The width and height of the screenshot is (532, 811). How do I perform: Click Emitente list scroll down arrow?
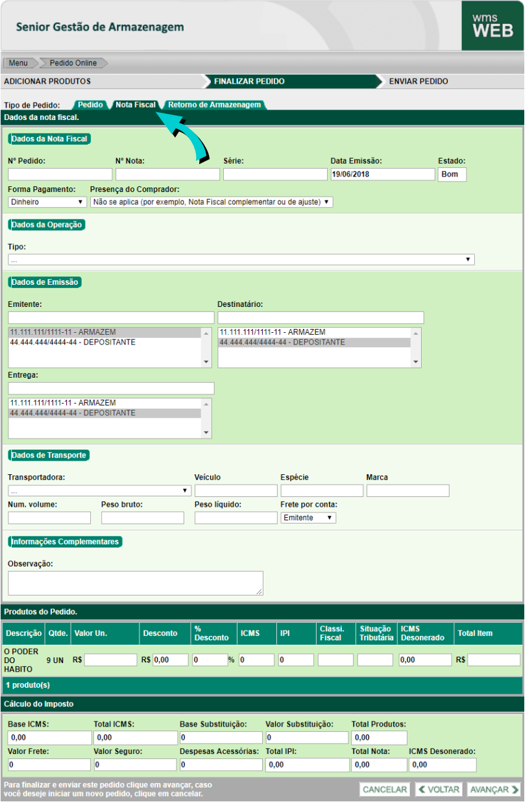(206, 362)
